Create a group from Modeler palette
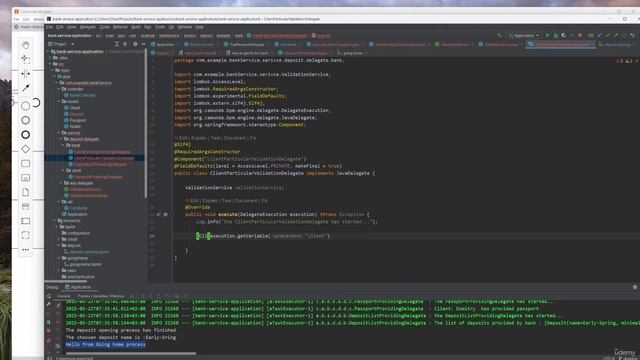Screen dimensions: 640x360 coord(26,235)
